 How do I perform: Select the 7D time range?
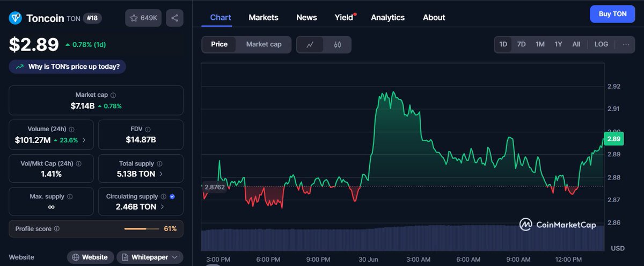521,44
